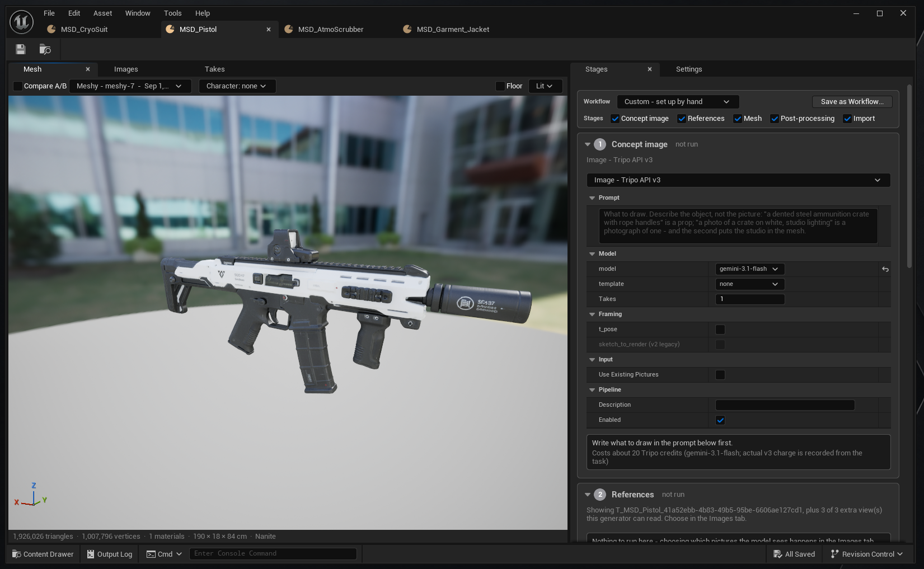
Task: Open the Window menu
Action: click(x=138, y=13)
